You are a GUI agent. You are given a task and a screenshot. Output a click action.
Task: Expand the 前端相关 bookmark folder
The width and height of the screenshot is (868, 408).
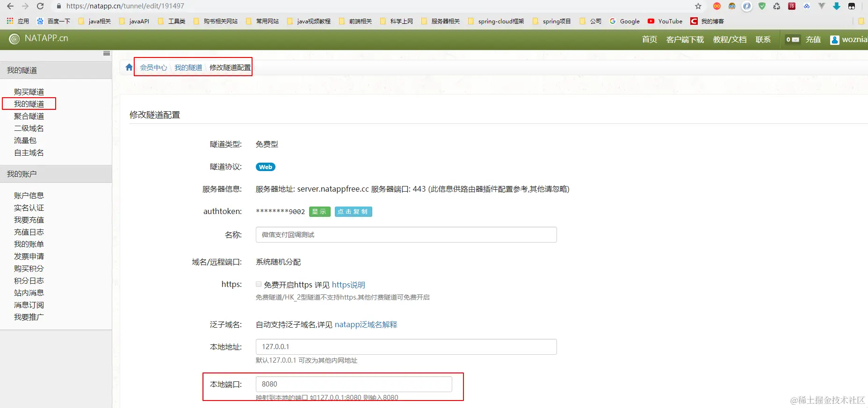click(x=355, y=21)
